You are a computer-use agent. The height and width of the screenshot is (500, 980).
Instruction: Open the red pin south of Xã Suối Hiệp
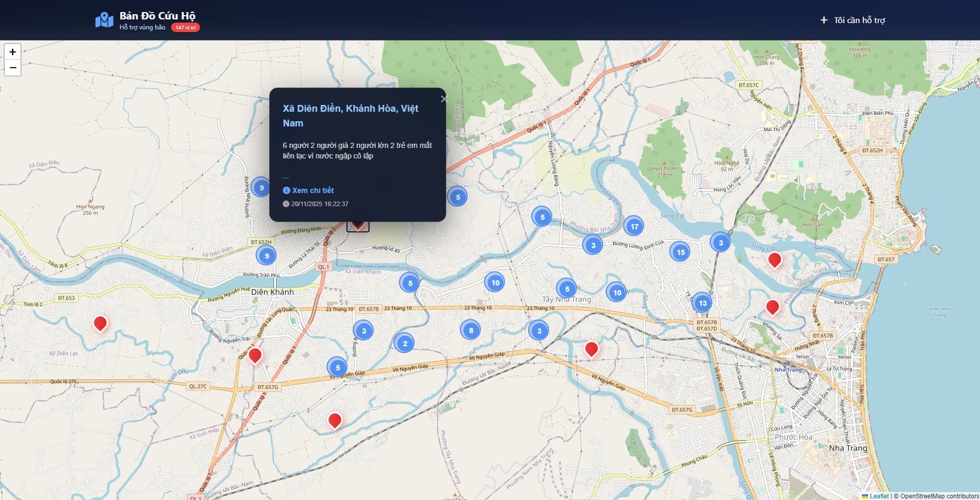pyautogui.click(x=334, y=419)
